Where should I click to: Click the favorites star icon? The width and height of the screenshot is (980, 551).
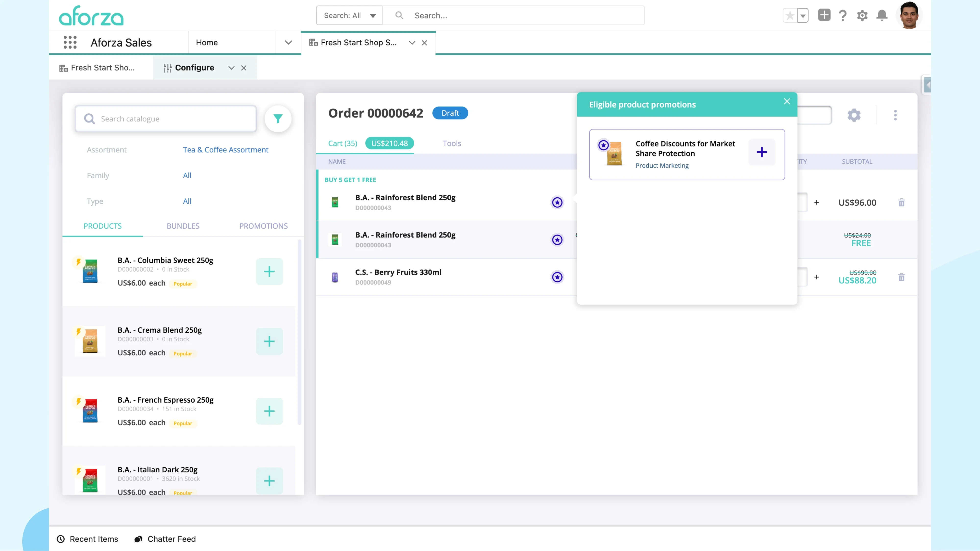tap(790, 16)
